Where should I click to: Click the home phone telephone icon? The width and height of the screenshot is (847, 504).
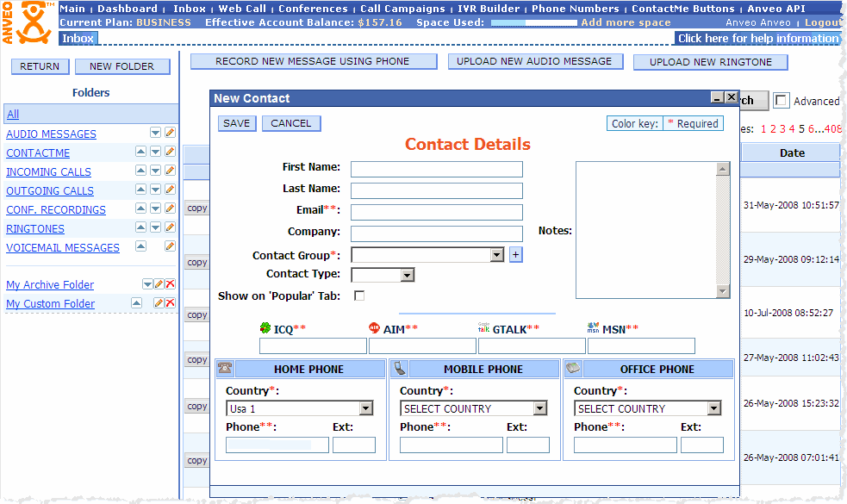(x=225, y=369)
